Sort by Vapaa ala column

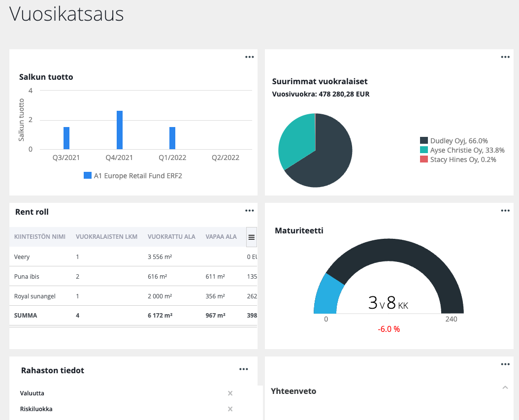coord(221,237)
